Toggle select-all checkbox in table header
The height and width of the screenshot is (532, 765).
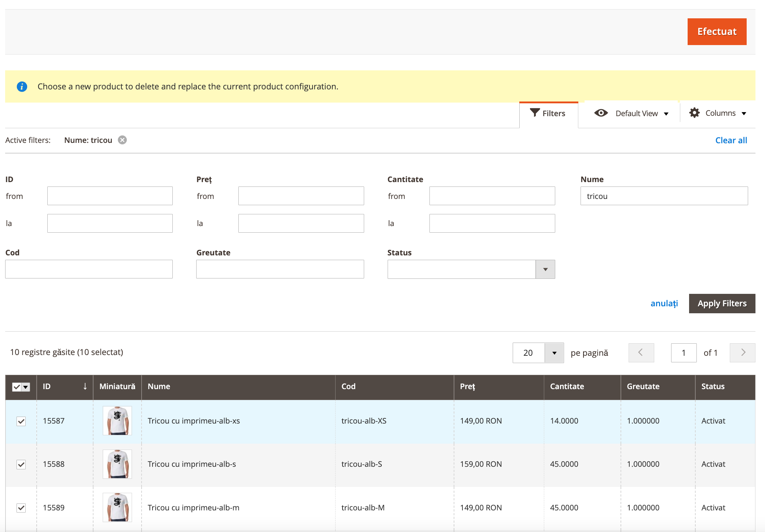click(17, 387)
